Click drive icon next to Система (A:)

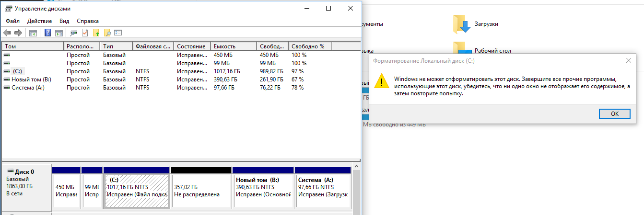(7, 88)
